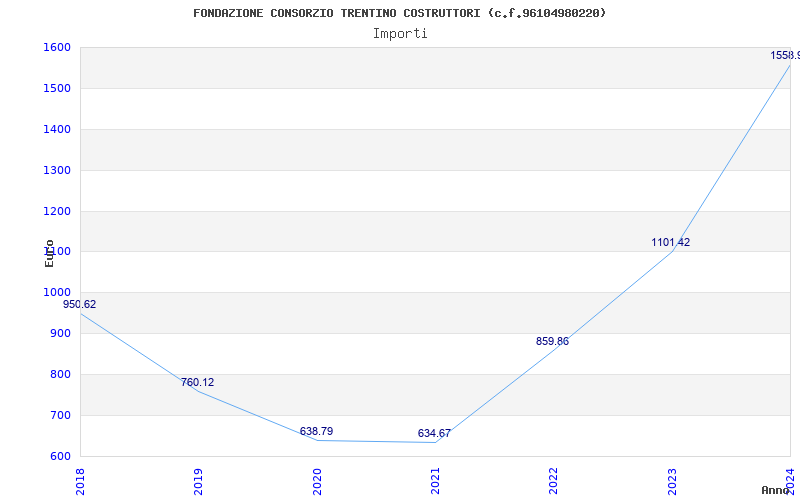Click the 2021 x-axis label
This screenshot has height=500, width=800.
pyautogui.click(x=435, y=482)
